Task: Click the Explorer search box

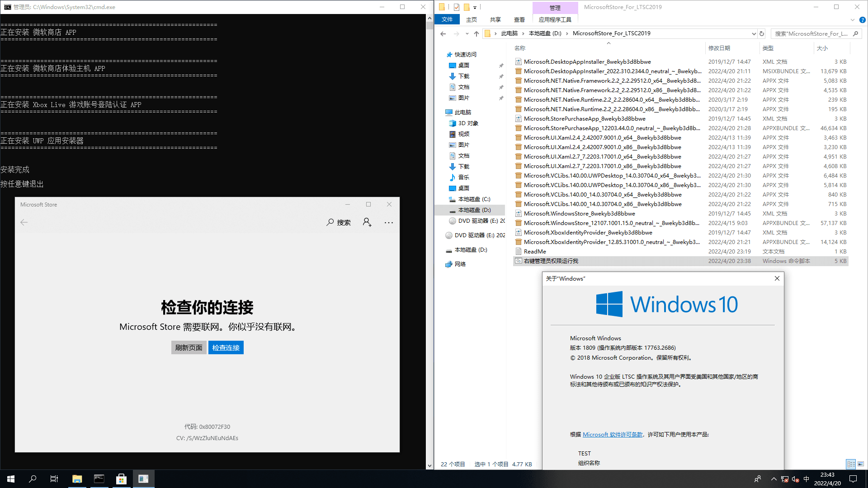Action: (816, 33)
